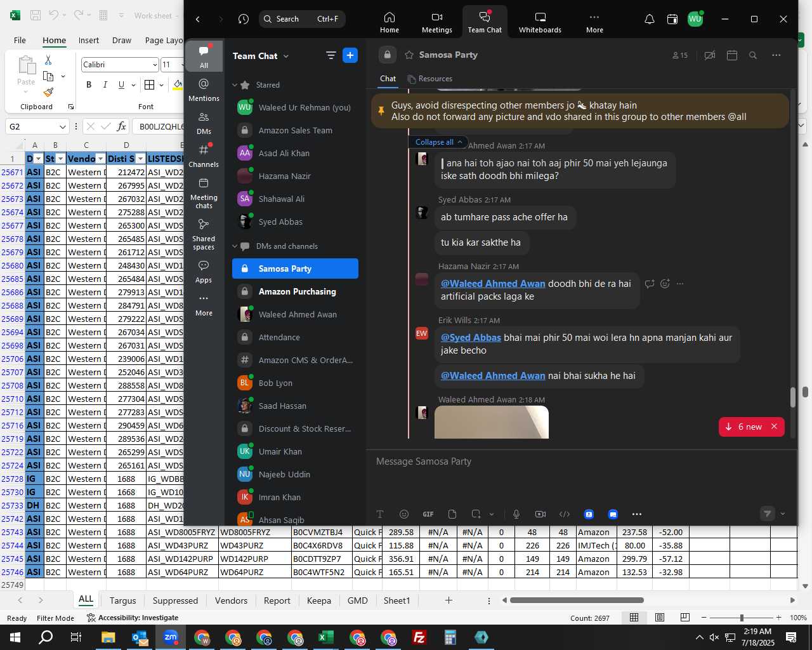This screenshot has width=812, height=650.
Task: Open Apps in Zoom sidebar
Action: pyautogui.click(x=204, y=271)
